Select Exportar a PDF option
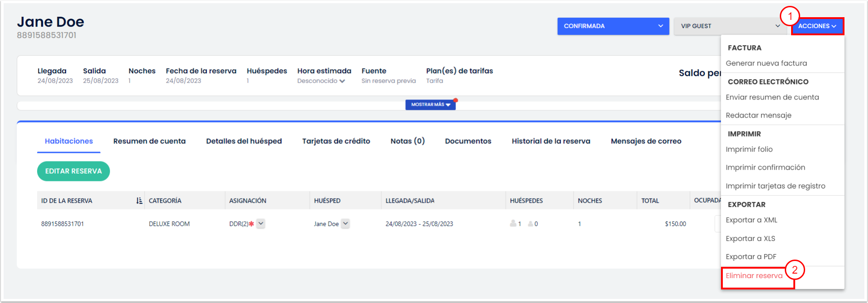The image size is (868, 303). [x=751, y=257]
